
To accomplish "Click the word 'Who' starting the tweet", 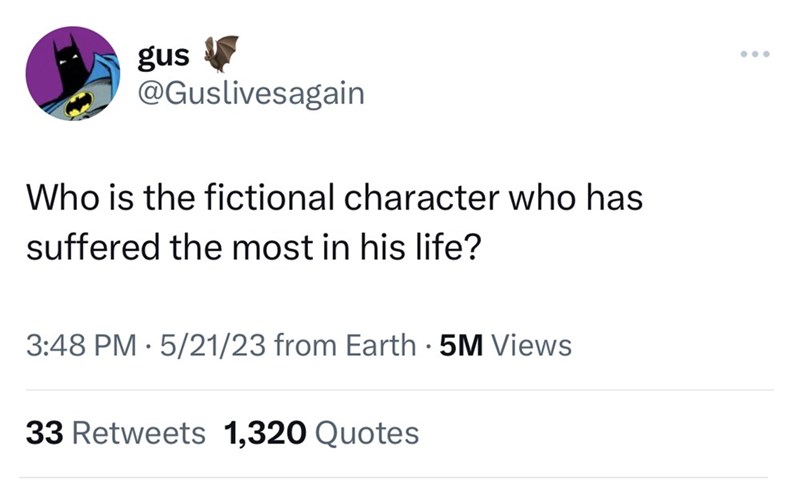I will (x=56, y=200).
